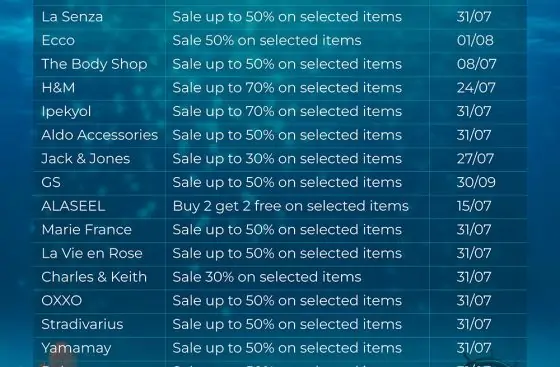The image size is (560, 367).
Task: Select the Marie France store name
Action: (86, 230)
